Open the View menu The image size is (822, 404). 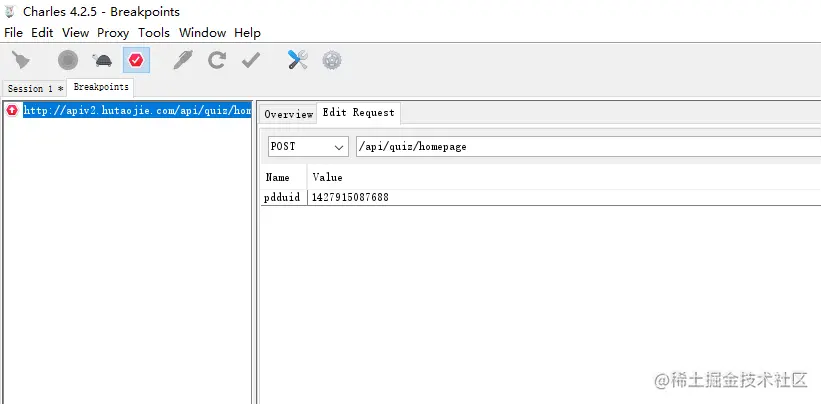[75, 33]
